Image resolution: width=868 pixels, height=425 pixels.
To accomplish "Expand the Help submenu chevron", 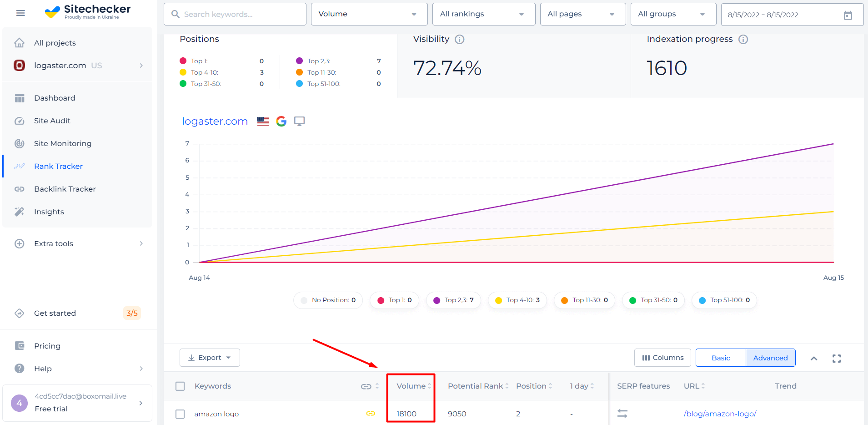I will coord(141,369).
